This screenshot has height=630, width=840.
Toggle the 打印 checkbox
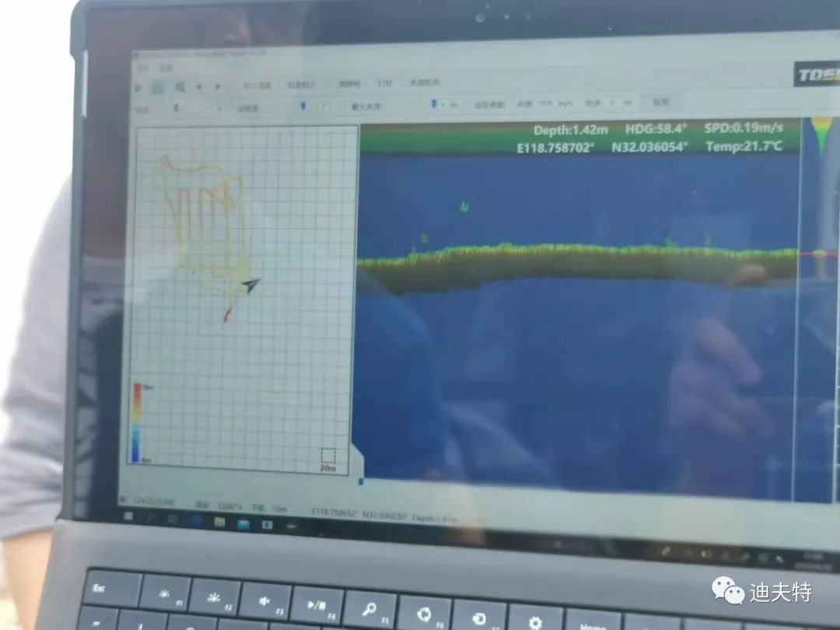point(377,83)
